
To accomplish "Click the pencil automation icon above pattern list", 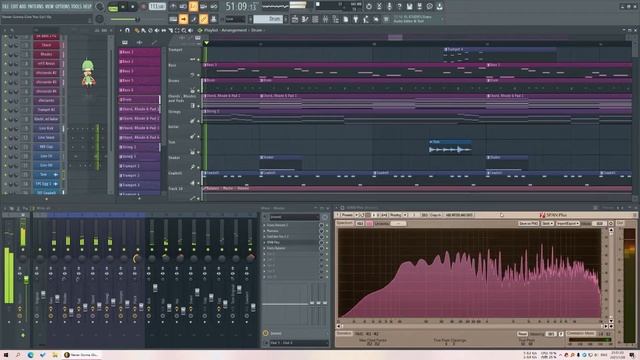I will (x=154, y=42).
